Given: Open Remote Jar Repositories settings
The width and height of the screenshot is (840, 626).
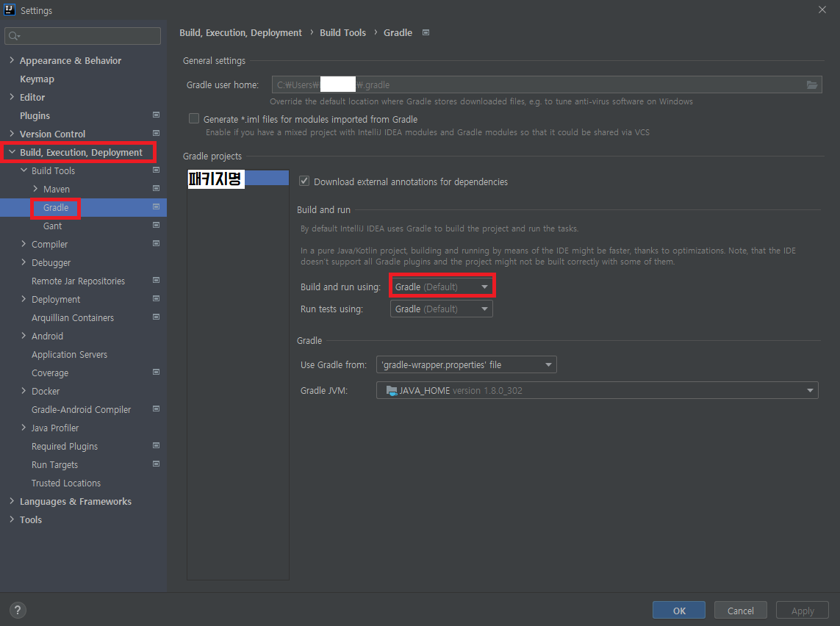Looking at the screenshot, I should [x=78, y=281].
